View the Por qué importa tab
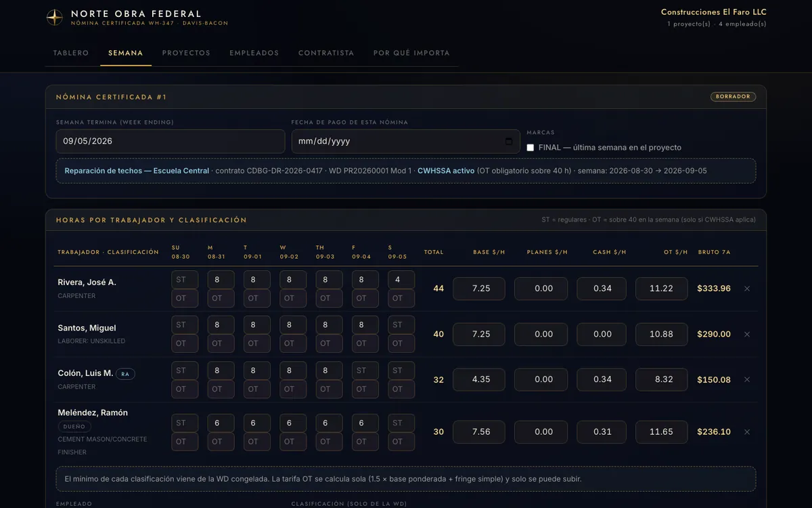 [x=411, y=53]
